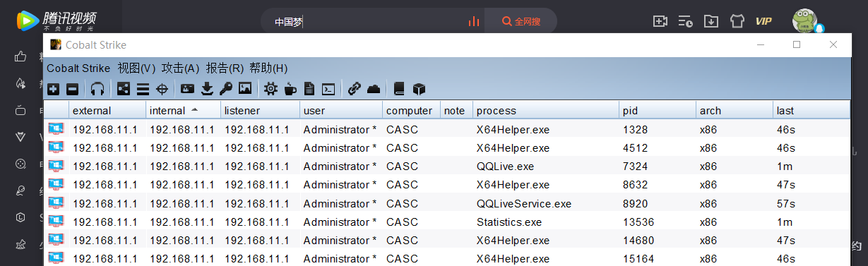Switch to the Session Table view icon
The height and width of the screenshot is (266, 868).
click(x=143, y=89)
